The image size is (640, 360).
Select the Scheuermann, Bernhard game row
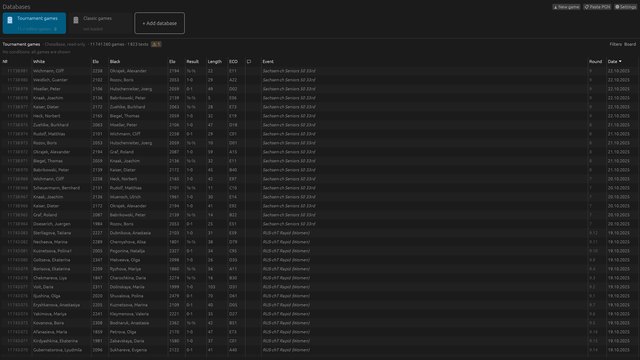(x=320, y=188)
